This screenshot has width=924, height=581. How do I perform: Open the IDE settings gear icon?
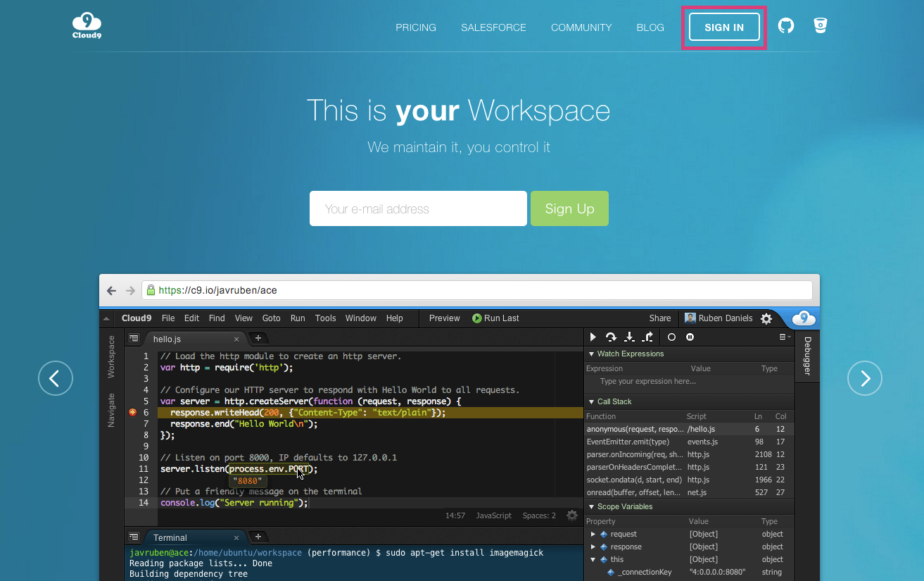766,318
